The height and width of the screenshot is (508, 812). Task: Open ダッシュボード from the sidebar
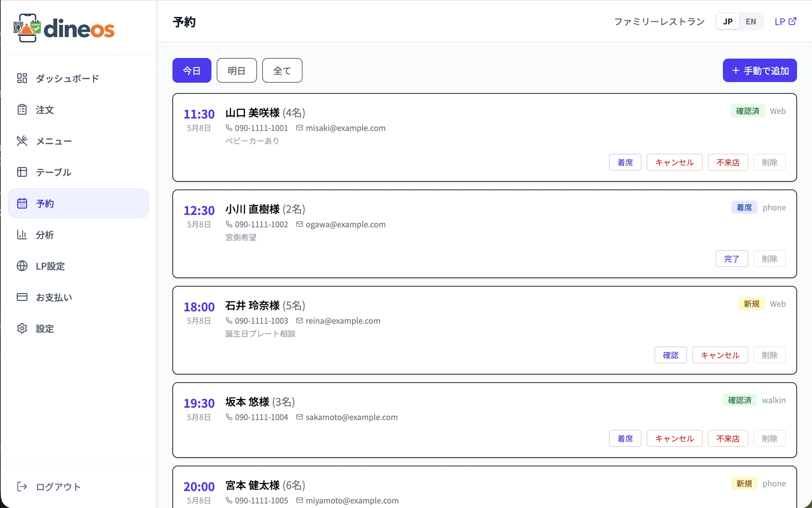(78, 78)
